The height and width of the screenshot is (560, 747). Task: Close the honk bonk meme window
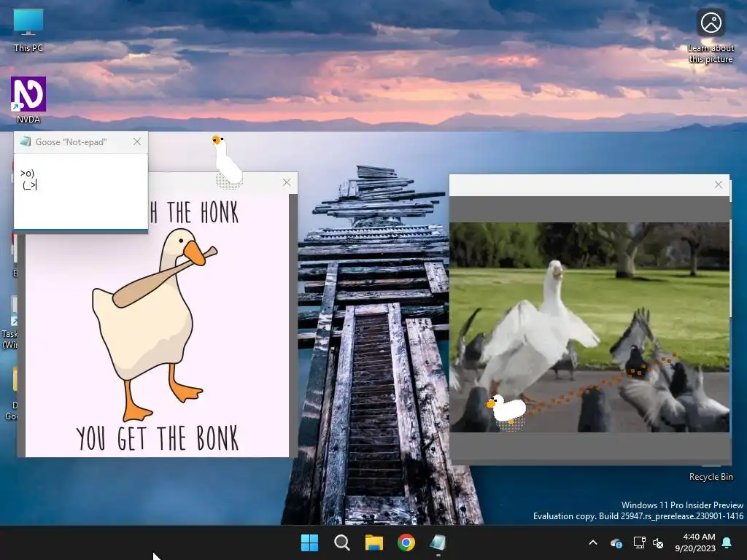point(286,182)
